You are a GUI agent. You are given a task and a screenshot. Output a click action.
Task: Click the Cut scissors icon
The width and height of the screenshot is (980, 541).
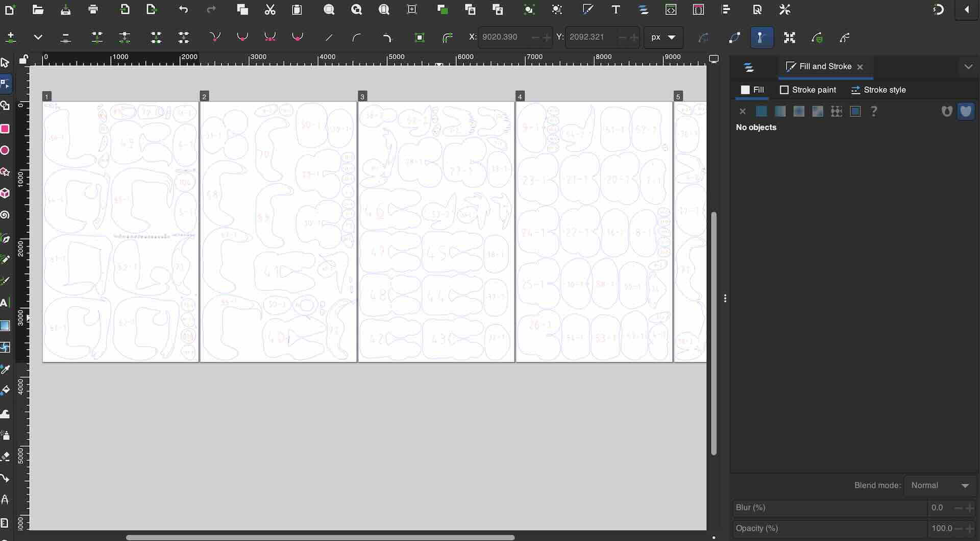[x=270, y=10]
